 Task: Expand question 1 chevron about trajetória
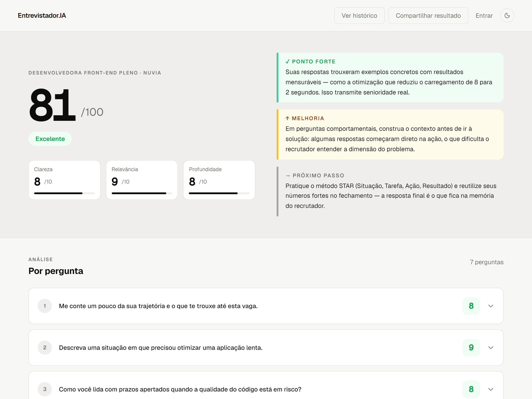tap(491, 306)
